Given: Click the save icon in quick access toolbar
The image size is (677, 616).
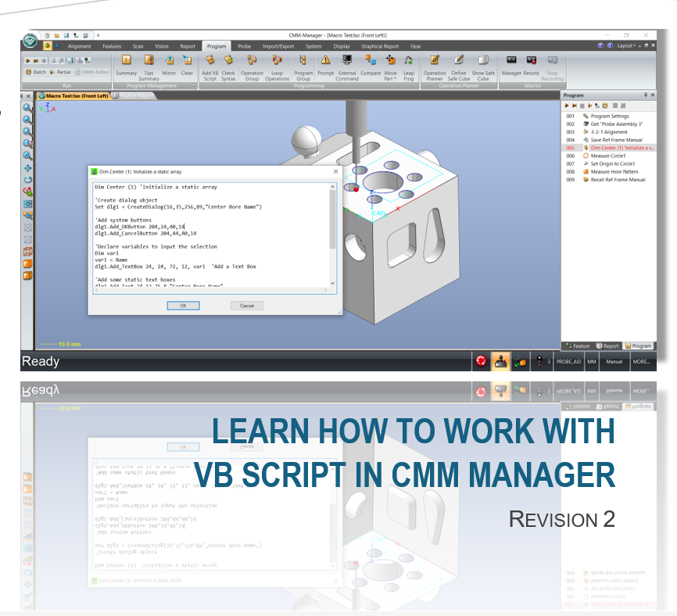Looking at the screenshot, I should point(66,35).
